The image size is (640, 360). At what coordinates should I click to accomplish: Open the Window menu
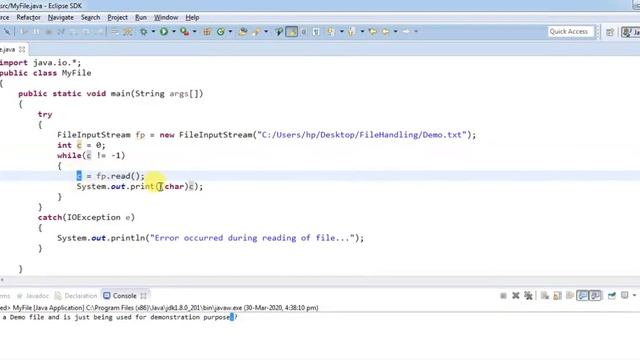click(166, 18)
